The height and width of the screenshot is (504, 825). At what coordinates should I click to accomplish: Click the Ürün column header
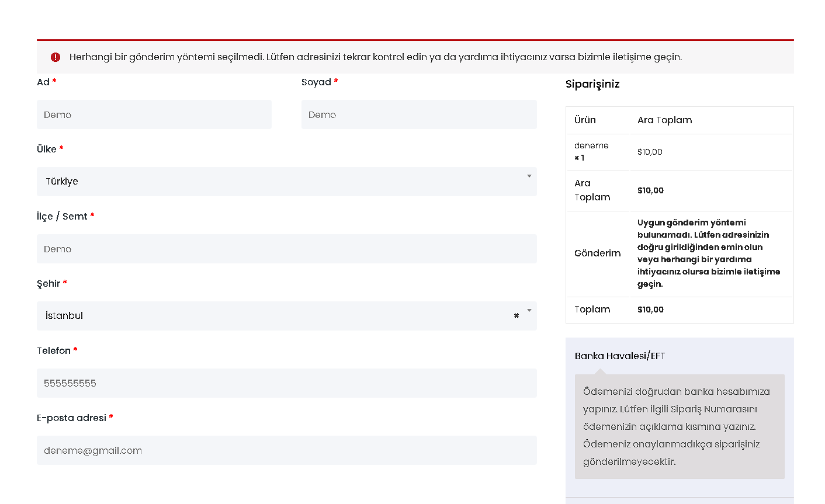click(x=585, y=120)
